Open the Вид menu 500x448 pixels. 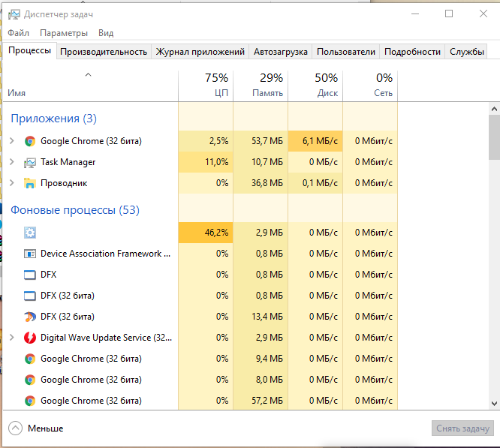point(106,33)
